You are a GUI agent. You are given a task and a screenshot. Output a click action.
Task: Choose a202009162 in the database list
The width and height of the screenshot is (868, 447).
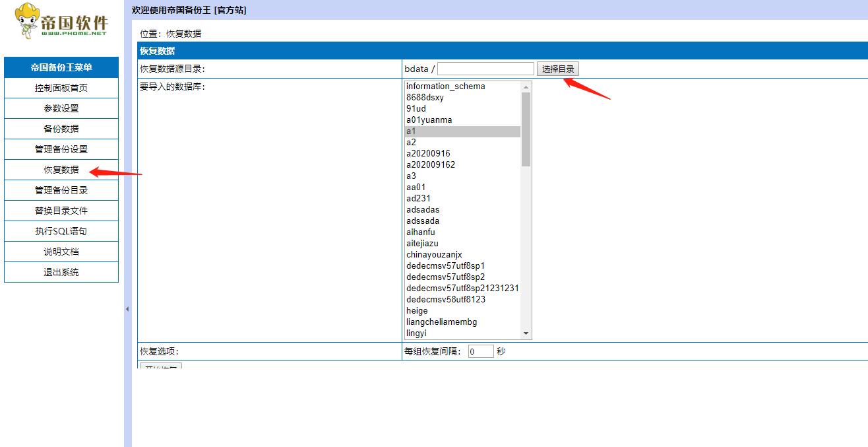click(x=462, y=165)
